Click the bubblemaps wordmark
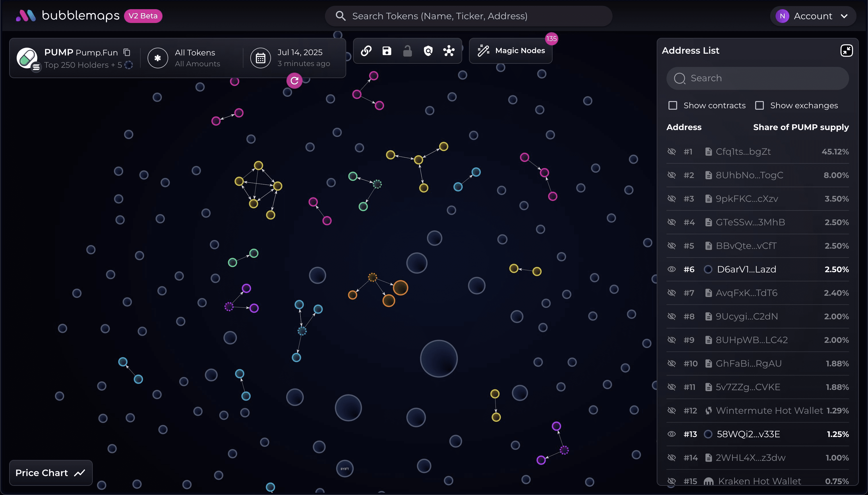The image size is (868, 495). 81,16
